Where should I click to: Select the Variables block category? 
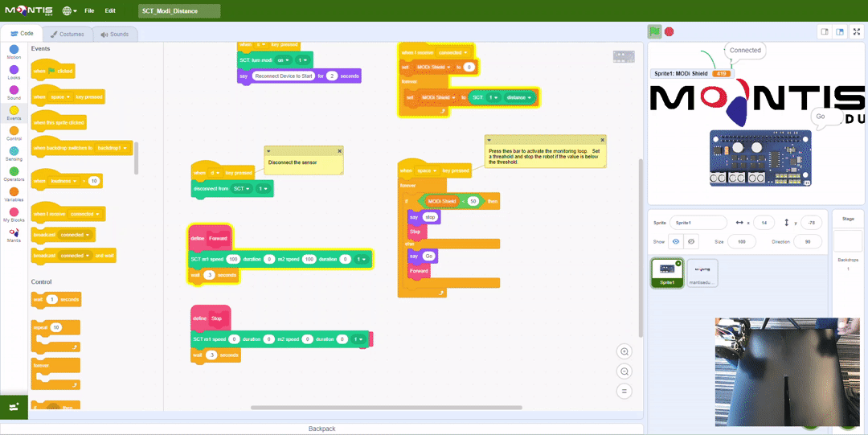[x=14, y=195]
